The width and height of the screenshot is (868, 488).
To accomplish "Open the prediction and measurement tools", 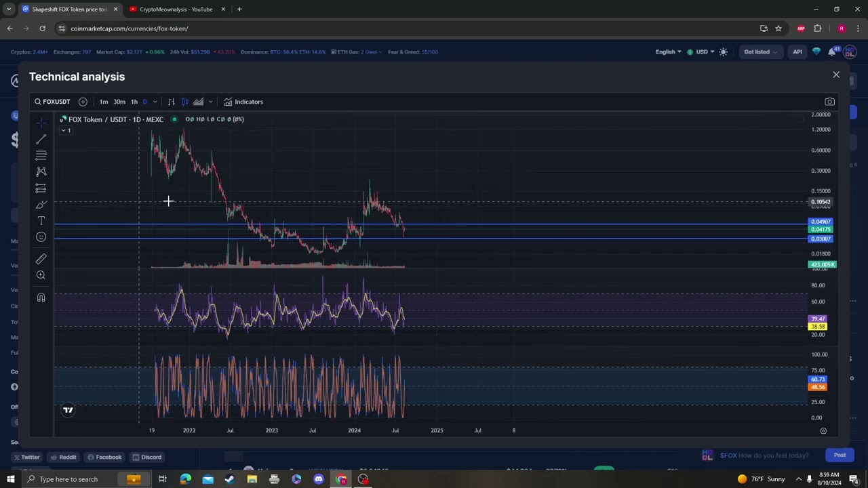I will click(41, 188).
